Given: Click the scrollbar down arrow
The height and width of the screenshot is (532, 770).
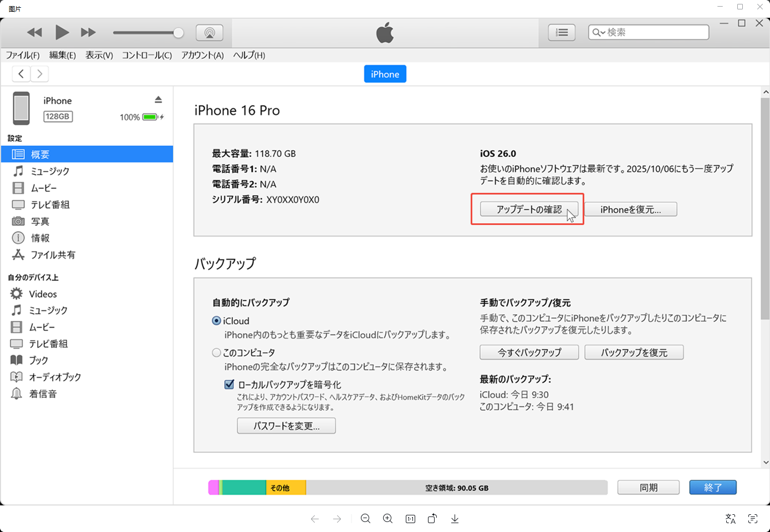Looking at the screenshot, I should coord(766,462).
